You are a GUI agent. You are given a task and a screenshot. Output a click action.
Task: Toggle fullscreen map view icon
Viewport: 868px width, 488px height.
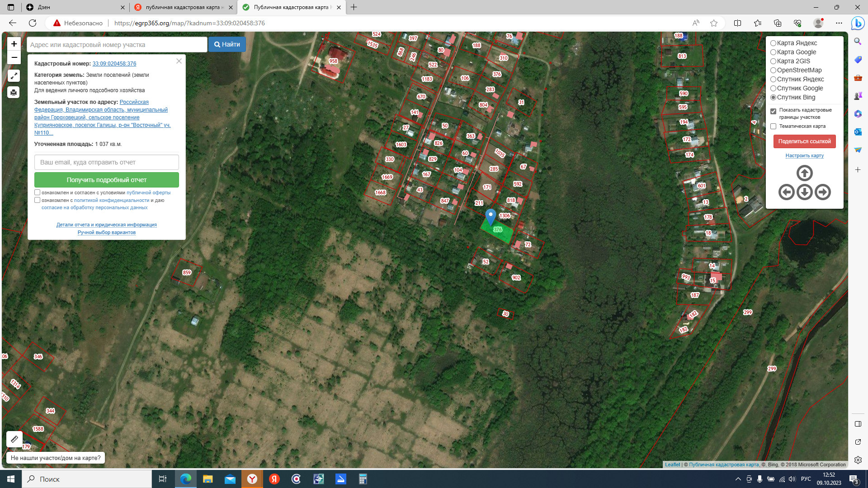tap(14, 76)
